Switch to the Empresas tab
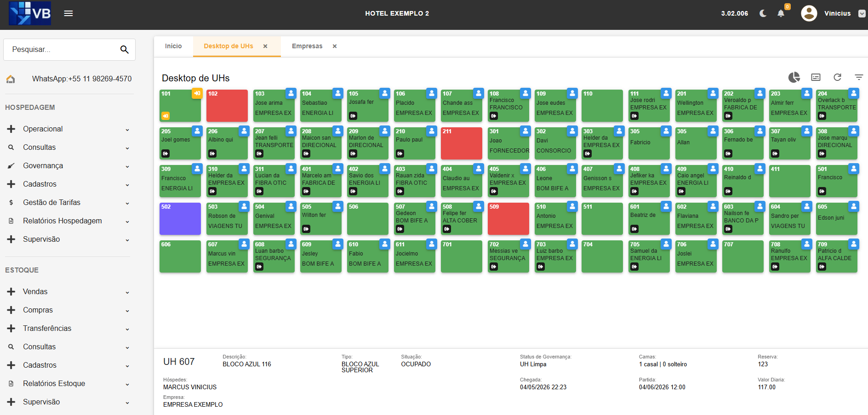This screenshot has width=868, height=415. (x=307, y=46)
